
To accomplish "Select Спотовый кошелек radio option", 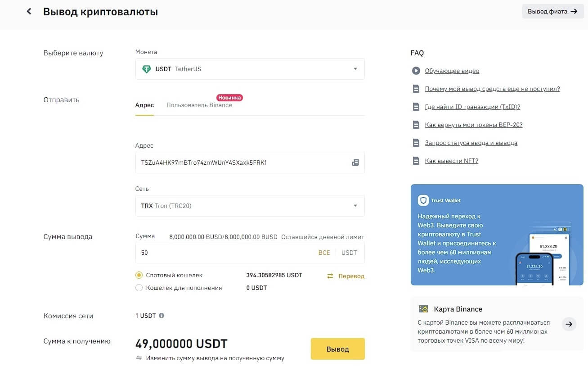I will click(x=139, y=275).
